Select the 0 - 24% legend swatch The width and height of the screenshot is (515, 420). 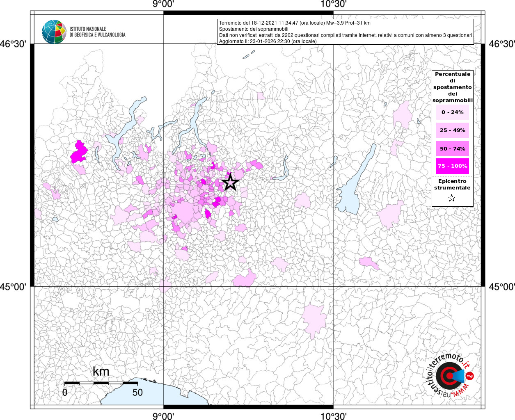(x=452, y=112)
